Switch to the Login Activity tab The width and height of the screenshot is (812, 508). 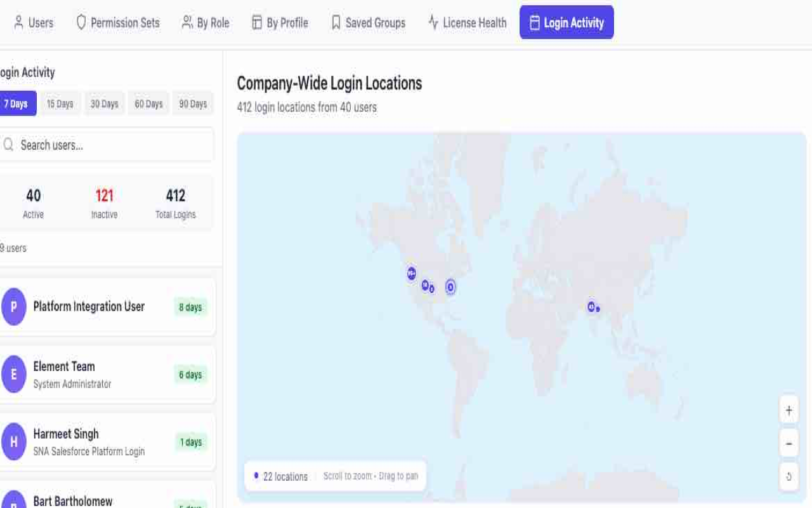pos(566,22)
